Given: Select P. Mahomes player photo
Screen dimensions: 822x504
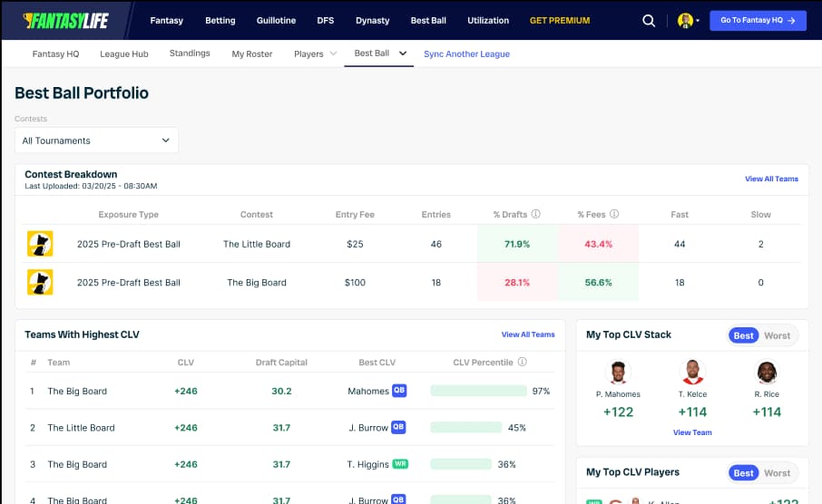Looking at the screenshot, I should tap(618, 373).
